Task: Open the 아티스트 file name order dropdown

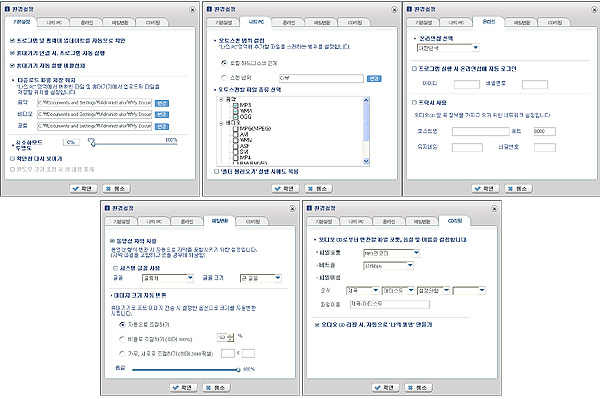Action: click(398, 291)
